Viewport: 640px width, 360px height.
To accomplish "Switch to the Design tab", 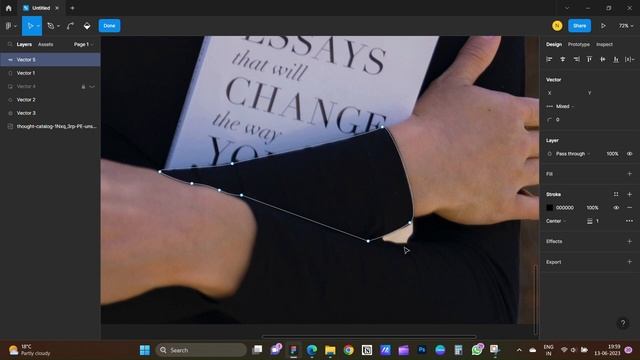I will 554,44.
